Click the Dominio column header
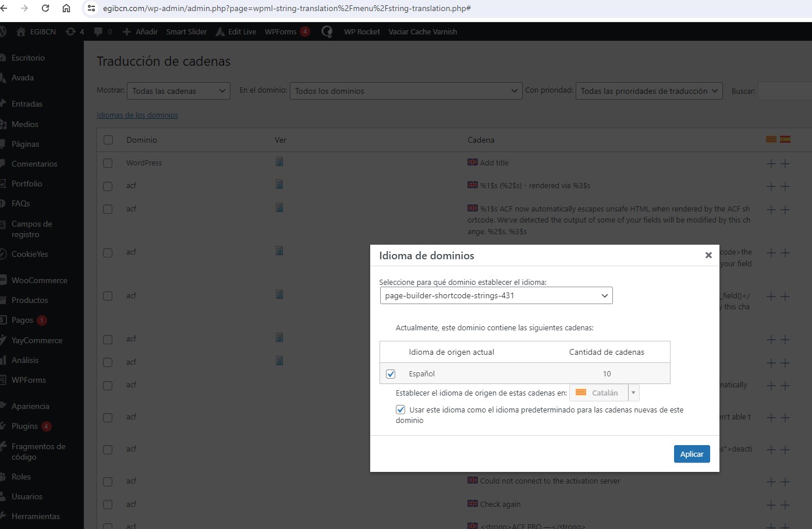812x529 pixels. point(141,140)
